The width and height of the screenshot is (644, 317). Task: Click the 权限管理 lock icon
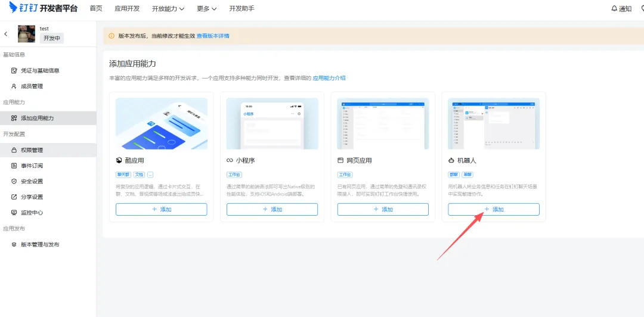point(14,150)
